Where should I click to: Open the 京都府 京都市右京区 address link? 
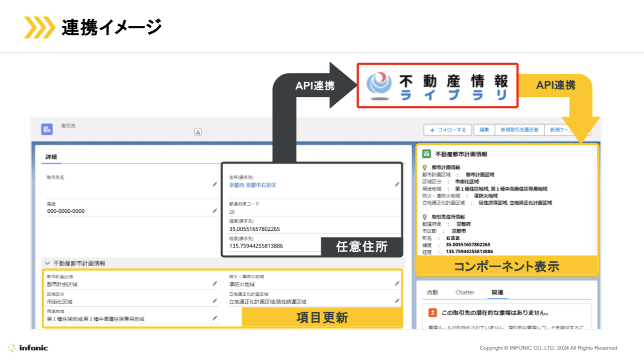pos(252,185)
